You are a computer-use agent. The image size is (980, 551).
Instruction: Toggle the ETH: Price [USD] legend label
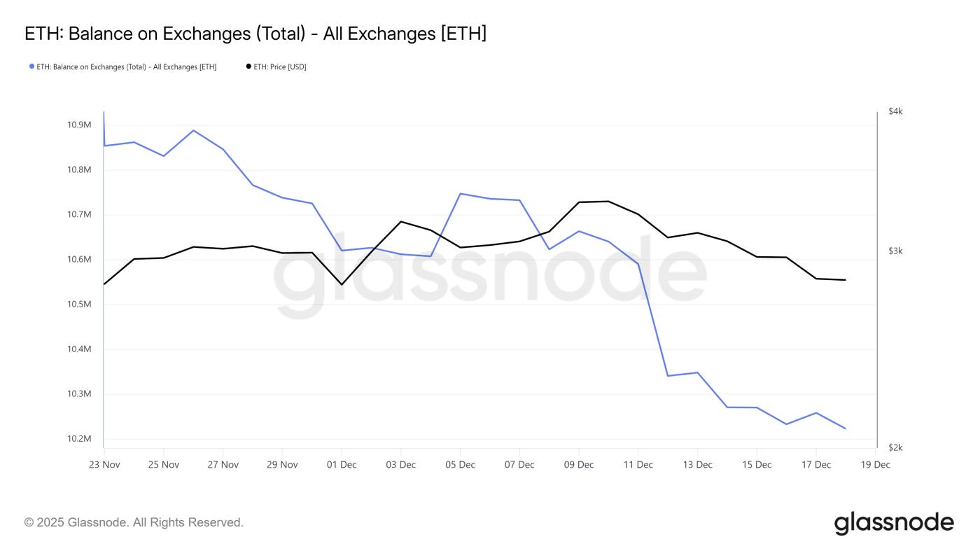[280, 67]
